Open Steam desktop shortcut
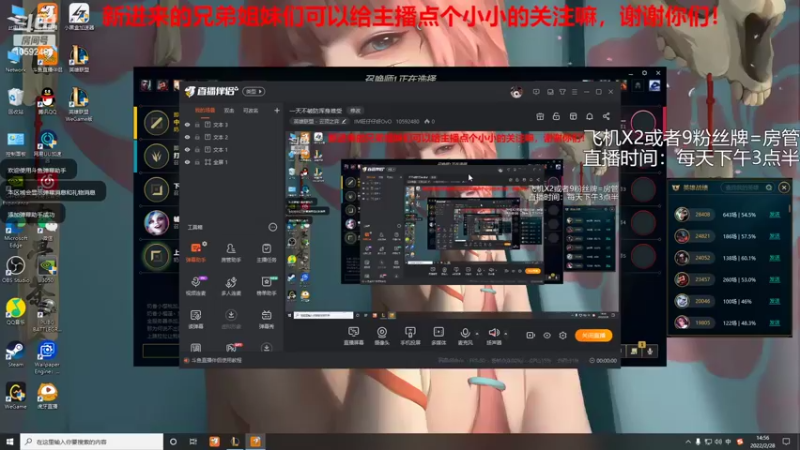The image size is (800, 450). 15,354
